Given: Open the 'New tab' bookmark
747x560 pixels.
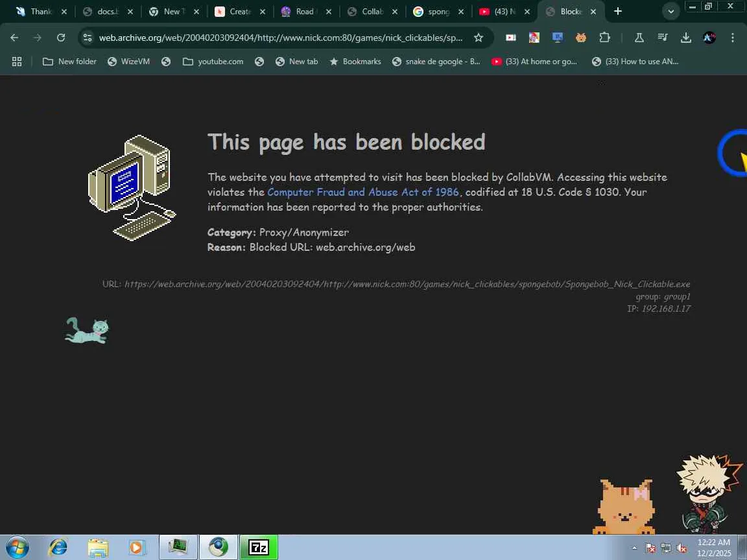Looking at the screenshot, I should pyautogui.click(x=297, y=62).
